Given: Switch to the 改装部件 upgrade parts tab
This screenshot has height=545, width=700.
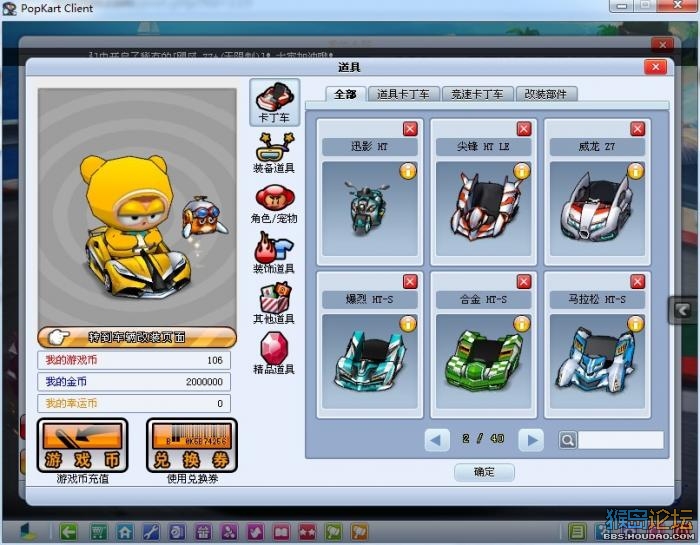Looking at the screenshot, I should pos(546,94).
